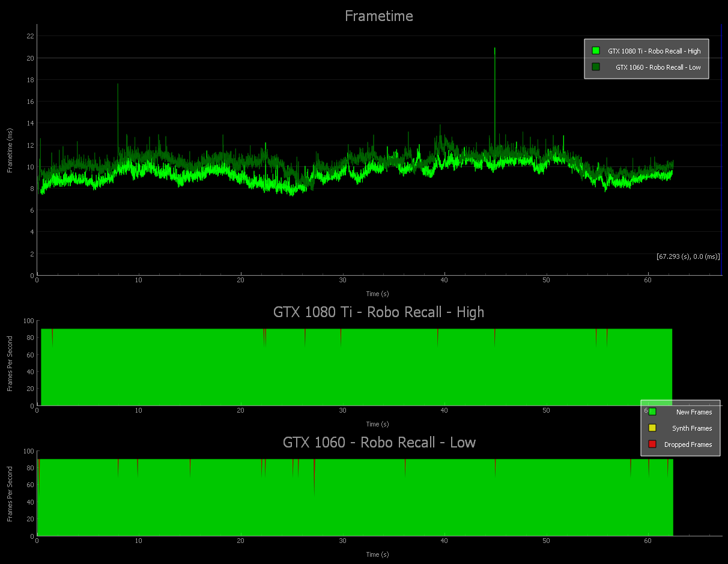Click 'Frames Per Second' axis label on GTX 1060 chart
Viewport: 728px width, 564px height.
10,494
